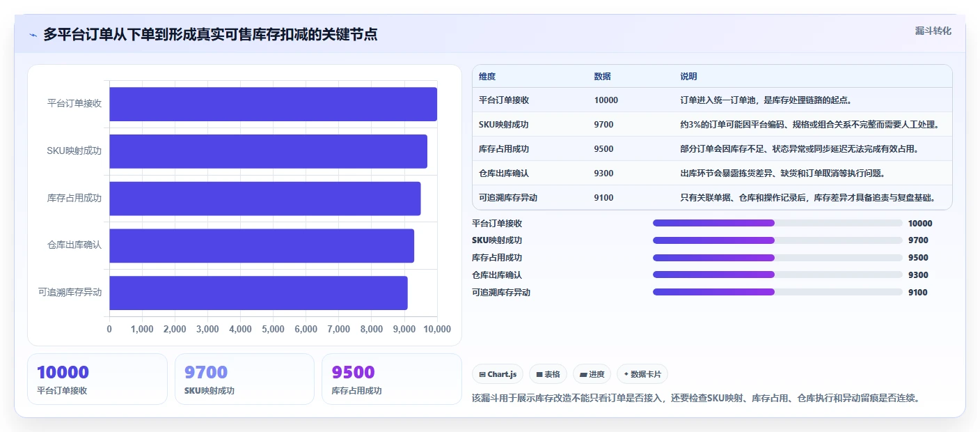Select the Chart.js chip
Viewport: 980px width, 432px height.
498,374
